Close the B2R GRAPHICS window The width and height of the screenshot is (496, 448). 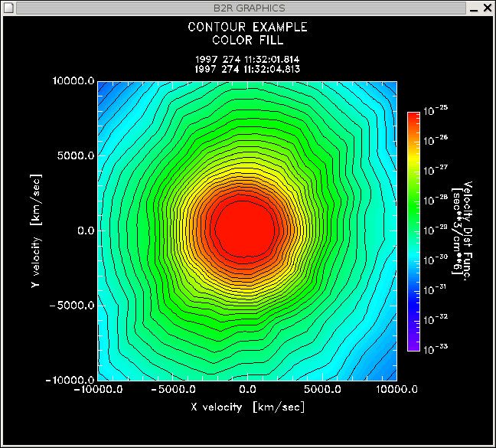coord(488,8)
